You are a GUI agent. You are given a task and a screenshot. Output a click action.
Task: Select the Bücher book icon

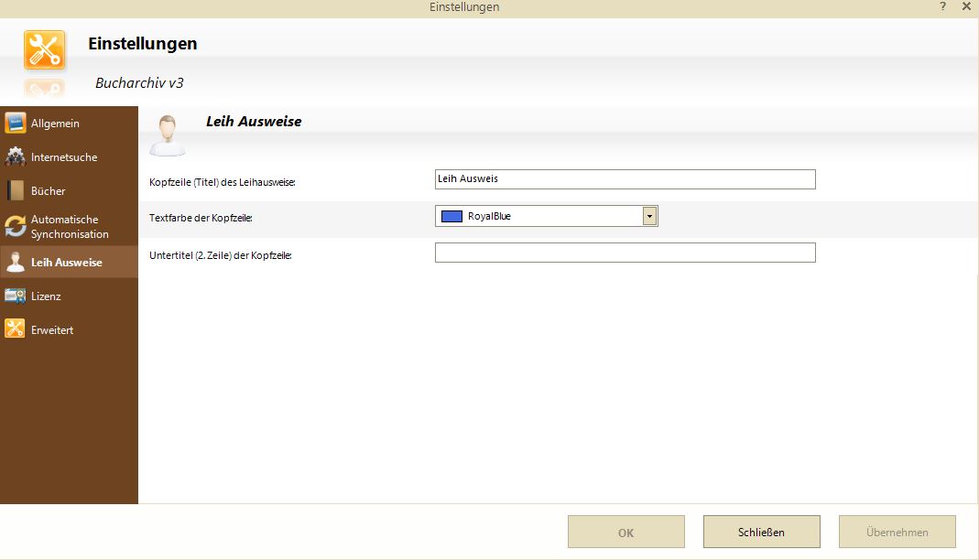(15, 190)
